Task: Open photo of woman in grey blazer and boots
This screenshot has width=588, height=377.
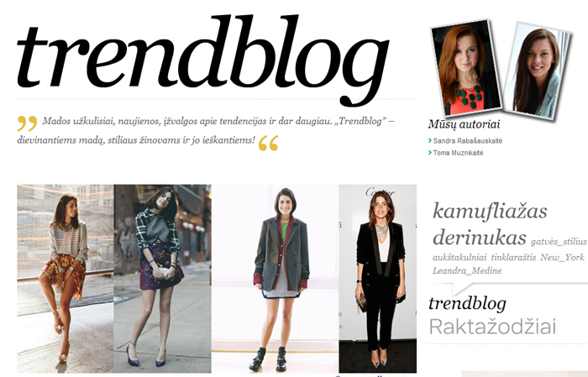Action: tap(276, 278)
